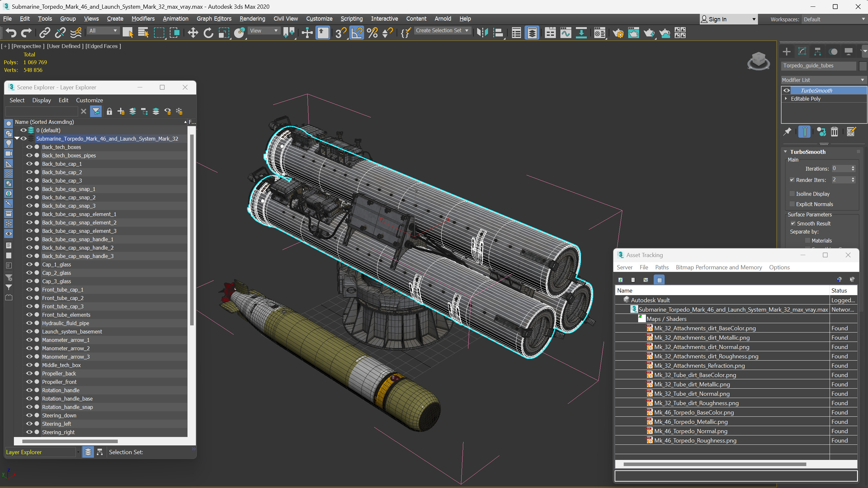Open the View reference coordinate dropdown

264,31
